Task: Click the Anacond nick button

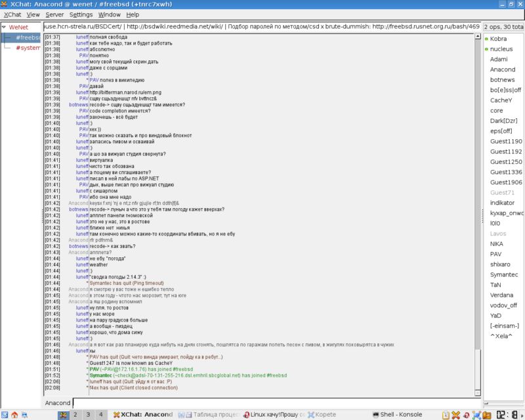Action: click(x=58, y=403)
